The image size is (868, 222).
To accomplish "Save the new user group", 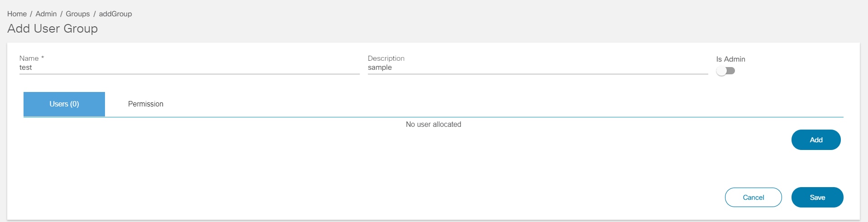I will [x=817, y=198].
